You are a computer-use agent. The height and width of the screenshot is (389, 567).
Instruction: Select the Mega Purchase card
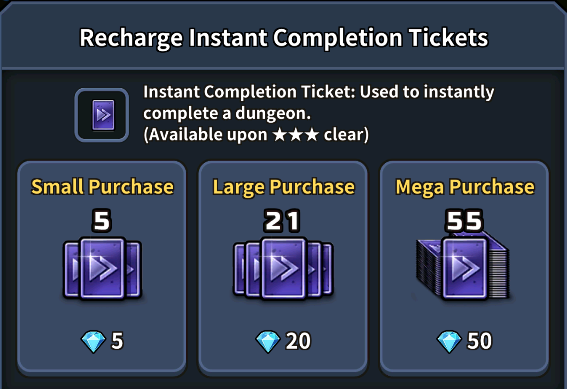(x=464, y=268)
